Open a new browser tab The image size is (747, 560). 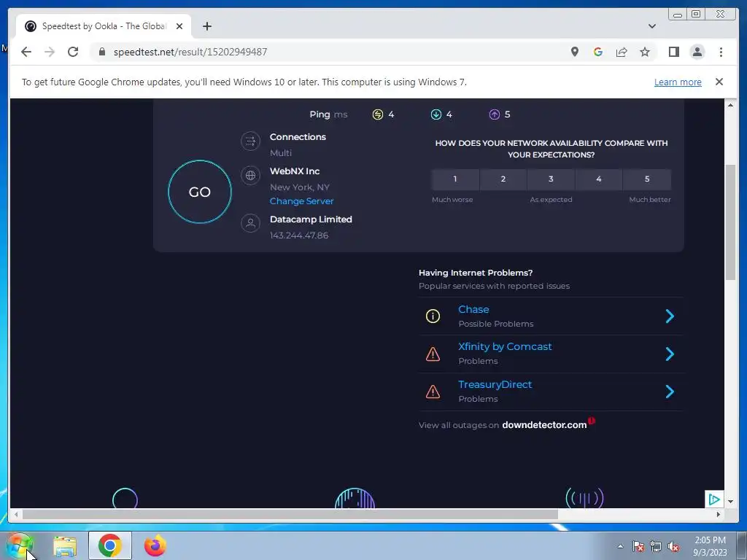point(206,26)
